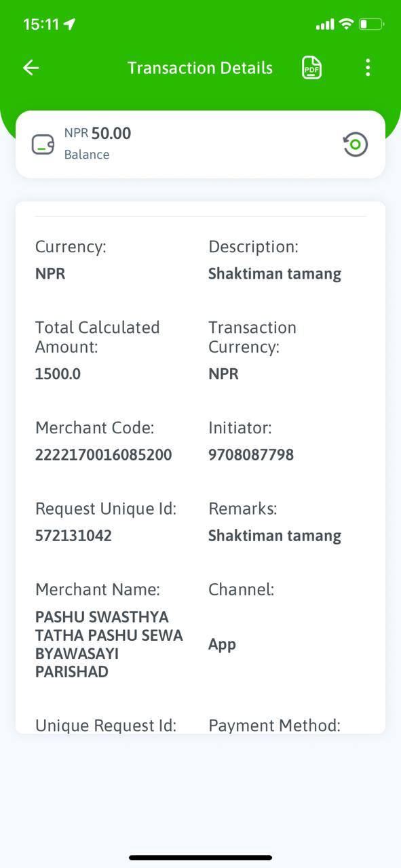Image resolution: width=401 pixels, height=868 pixels.
Task: Go back using the arrow icon
Action: click(31, 68)
